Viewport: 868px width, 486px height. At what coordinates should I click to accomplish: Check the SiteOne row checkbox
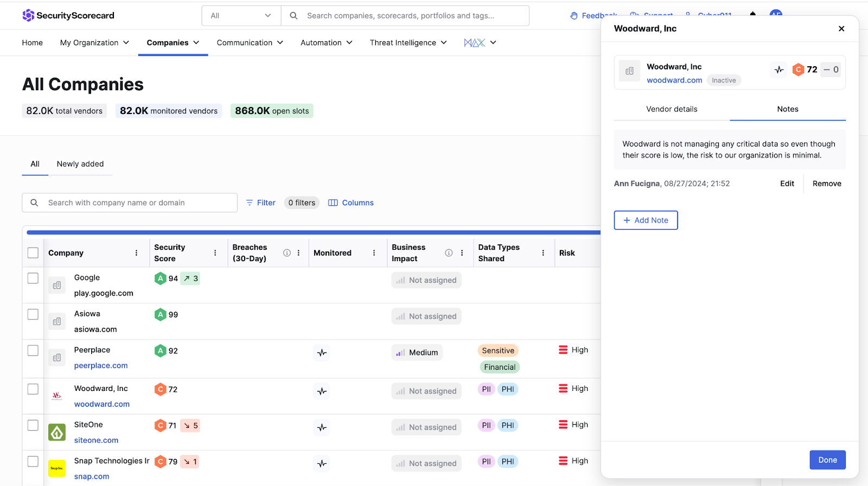[33, 425]
